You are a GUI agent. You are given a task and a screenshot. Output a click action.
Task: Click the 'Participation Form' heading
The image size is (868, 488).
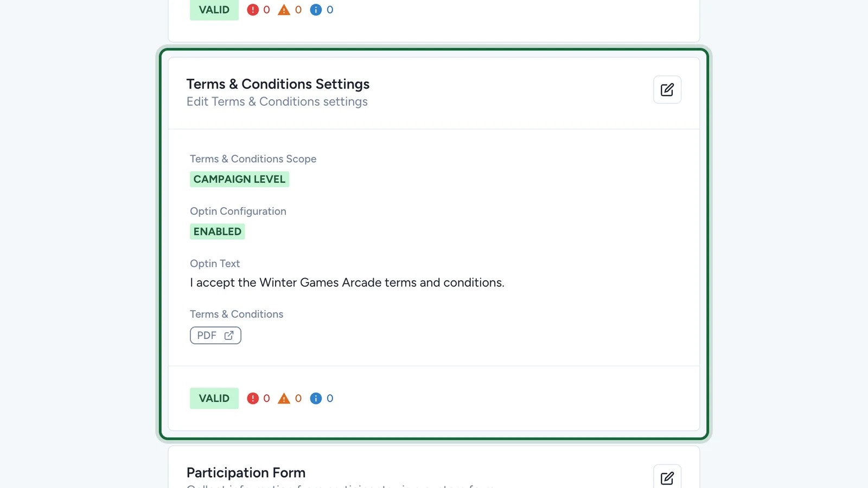pos(246,473)
